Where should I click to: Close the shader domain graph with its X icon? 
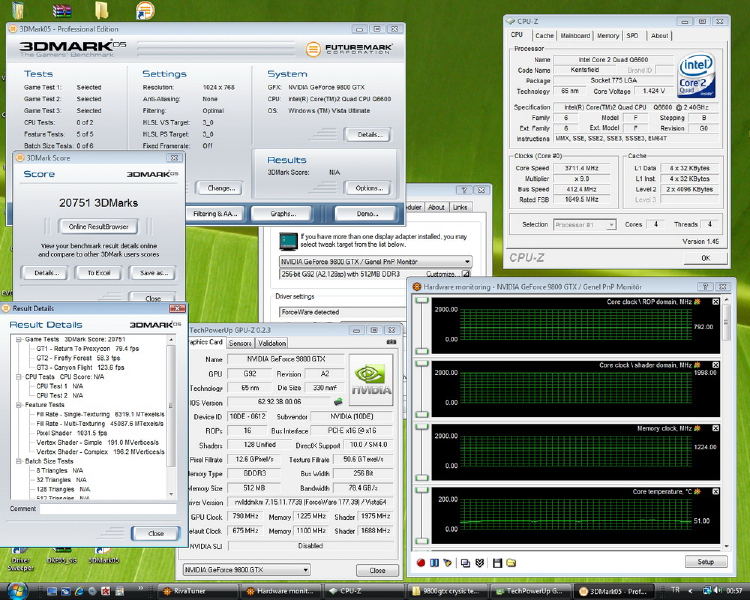[716, 365]
